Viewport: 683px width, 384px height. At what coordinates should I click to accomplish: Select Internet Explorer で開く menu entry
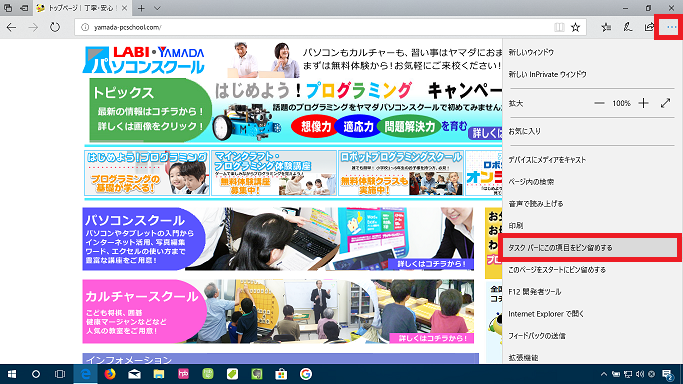click(x=546, y=314)
